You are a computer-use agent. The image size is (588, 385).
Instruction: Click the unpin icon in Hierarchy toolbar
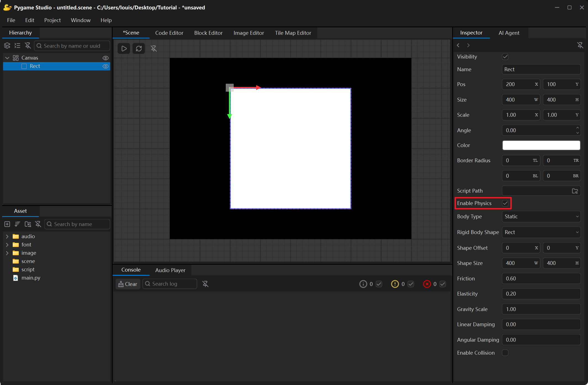(28, 46)
